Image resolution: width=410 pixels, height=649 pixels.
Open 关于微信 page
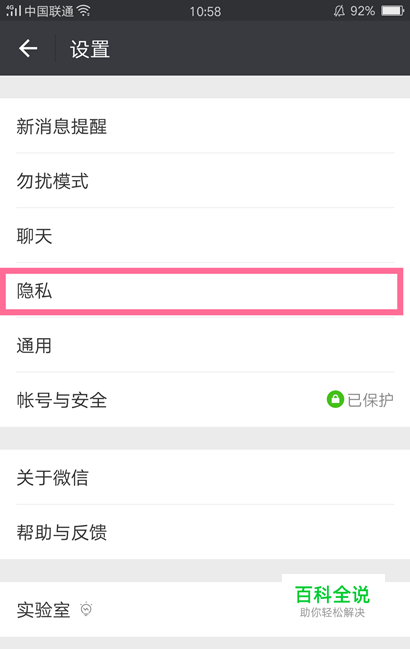click(205, 477)
